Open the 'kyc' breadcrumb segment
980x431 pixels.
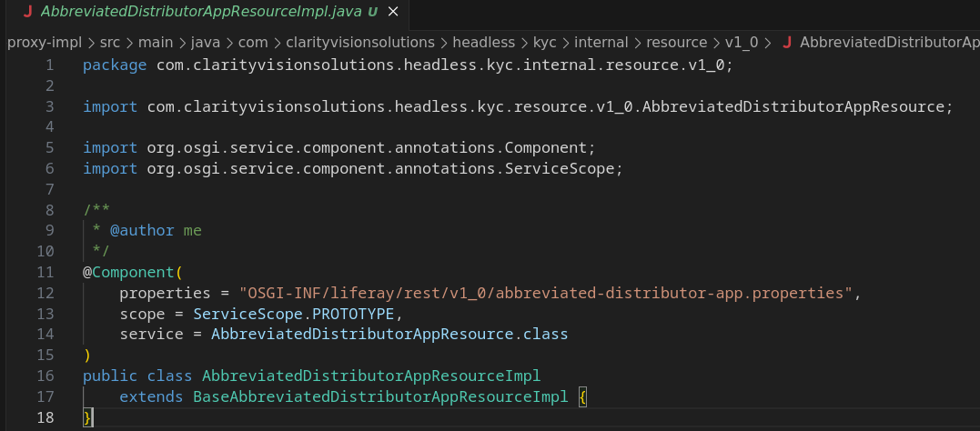click(545, 43)
